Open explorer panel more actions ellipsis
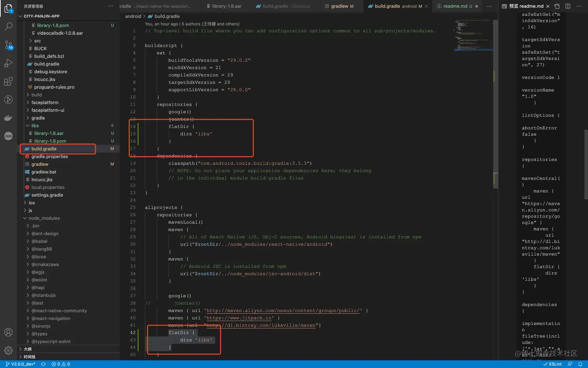 110,6
